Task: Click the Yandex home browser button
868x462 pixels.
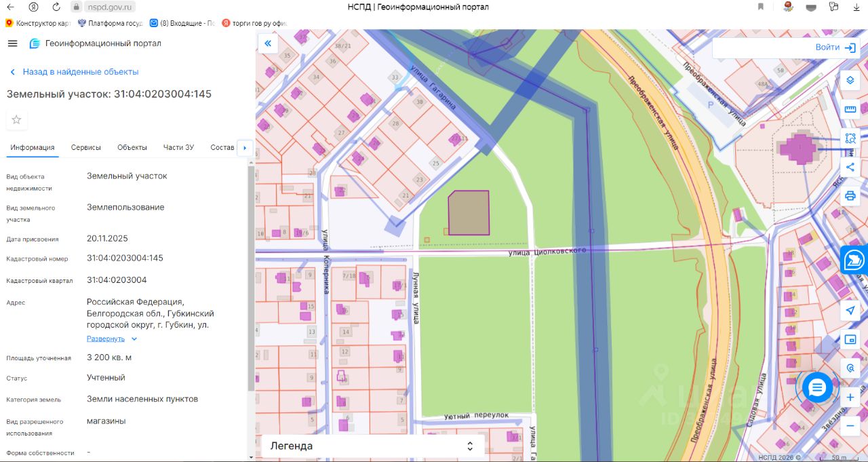Action: [33, 7]
